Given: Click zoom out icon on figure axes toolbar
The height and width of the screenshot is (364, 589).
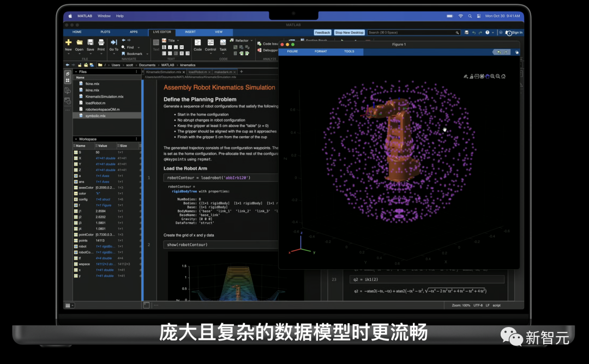Looking at the screenshot, I should [x=498, y=76].
